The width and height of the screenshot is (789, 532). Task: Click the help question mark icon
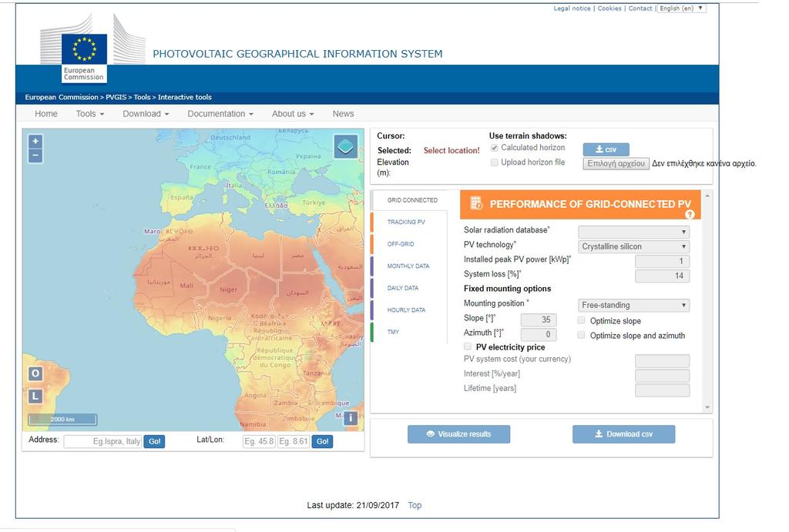click(x=690, y=215)
